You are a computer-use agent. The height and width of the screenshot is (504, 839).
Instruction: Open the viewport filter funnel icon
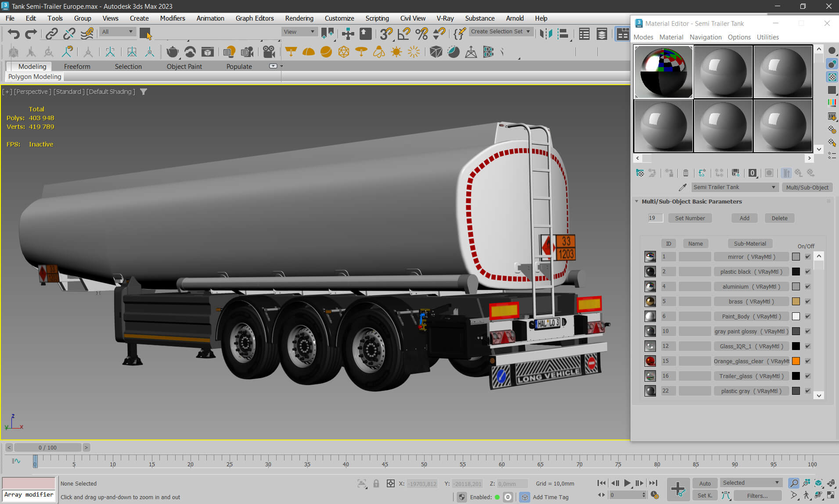coord(143,92)
